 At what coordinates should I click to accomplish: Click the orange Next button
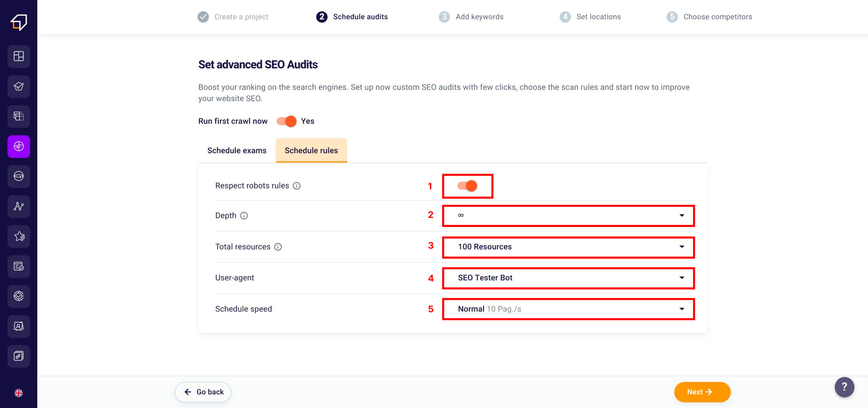[702, 392]
